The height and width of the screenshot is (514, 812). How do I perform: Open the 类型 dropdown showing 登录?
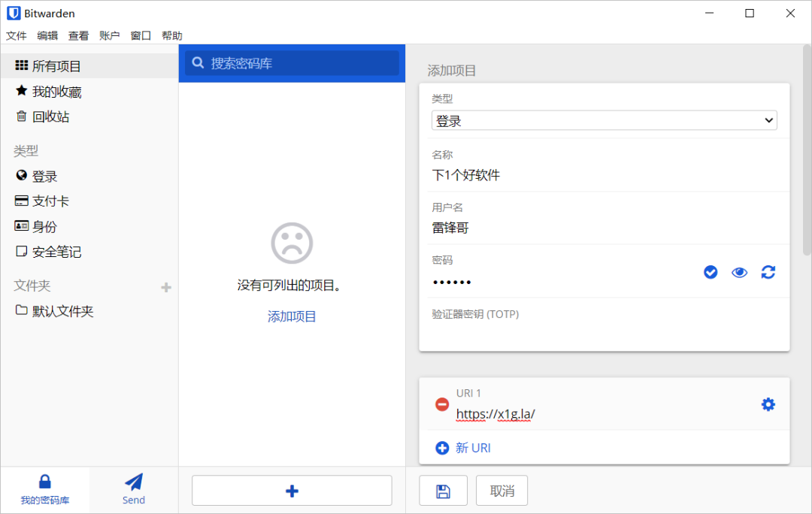604,120
